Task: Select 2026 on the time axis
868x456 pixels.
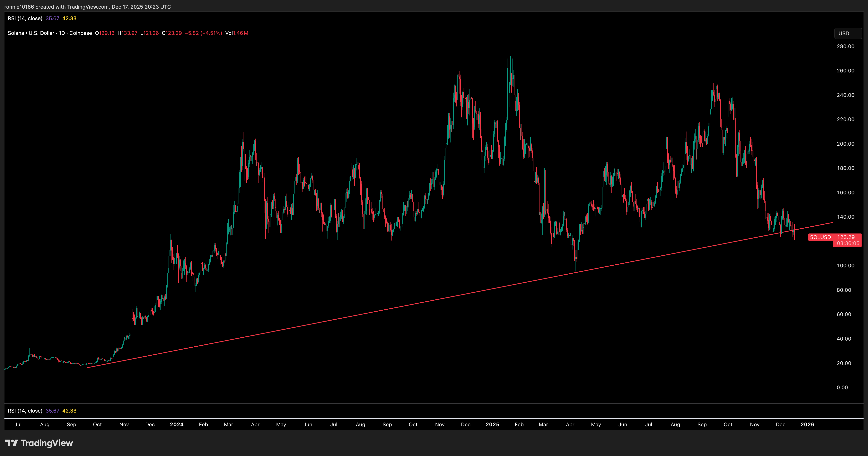Action: pos(807,425)
